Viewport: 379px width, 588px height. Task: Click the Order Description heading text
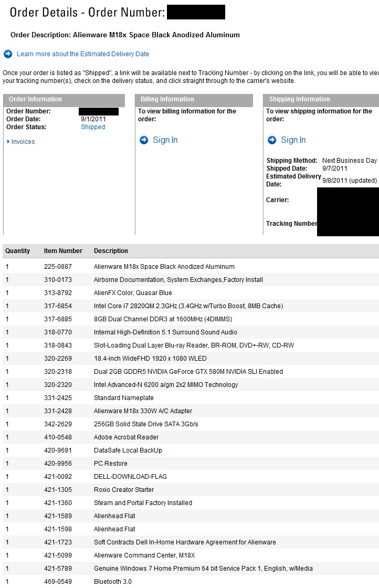pos(125,35)
